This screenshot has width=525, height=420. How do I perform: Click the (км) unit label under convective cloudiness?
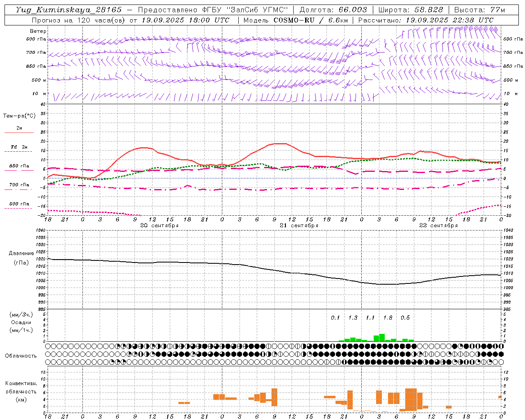point(21,399)
